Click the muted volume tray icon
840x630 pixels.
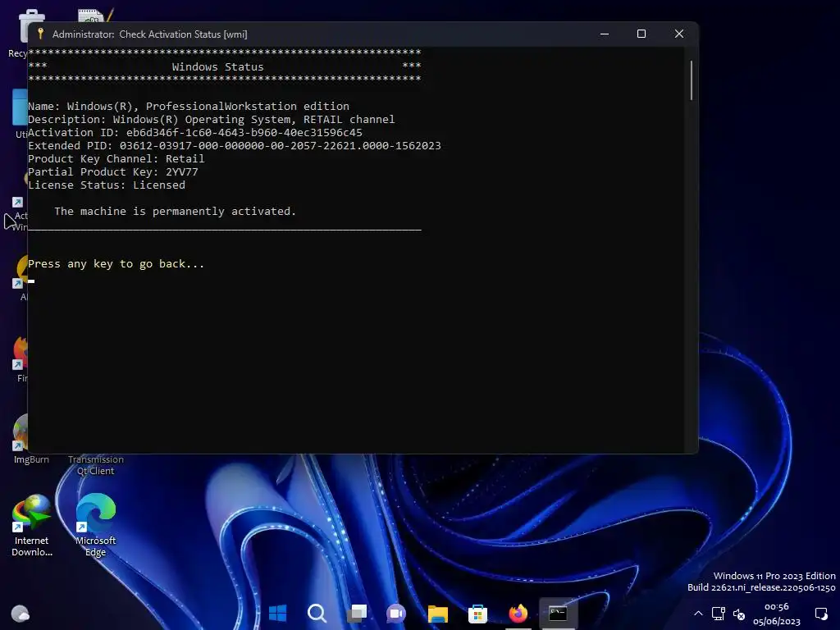point(739,614)
